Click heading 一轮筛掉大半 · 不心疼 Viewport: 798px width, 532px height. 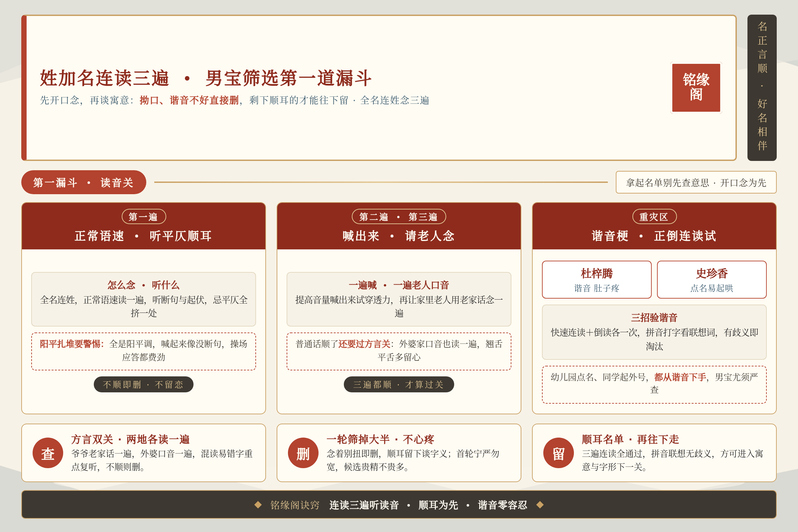point(380,439)
